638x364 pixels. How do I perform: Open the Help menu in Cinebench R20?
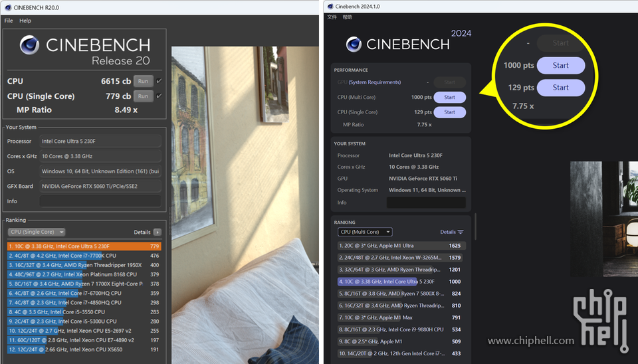25,21
